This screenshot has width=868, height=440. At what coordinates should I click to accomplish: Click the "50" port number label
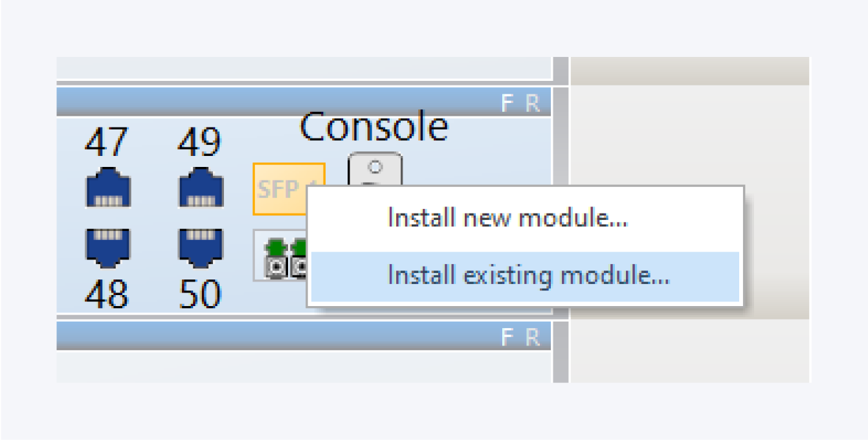pos(200,294)
